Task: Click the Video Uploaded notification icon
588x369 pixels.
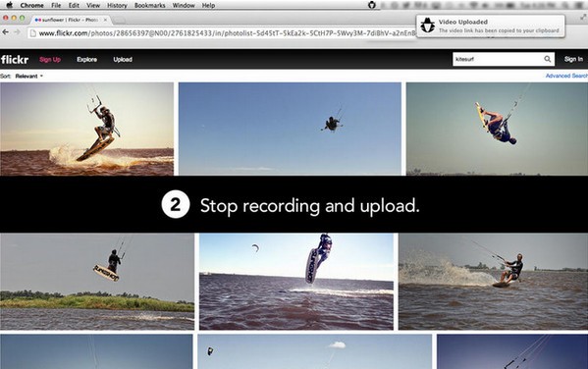Action: [x=427, y=26]
